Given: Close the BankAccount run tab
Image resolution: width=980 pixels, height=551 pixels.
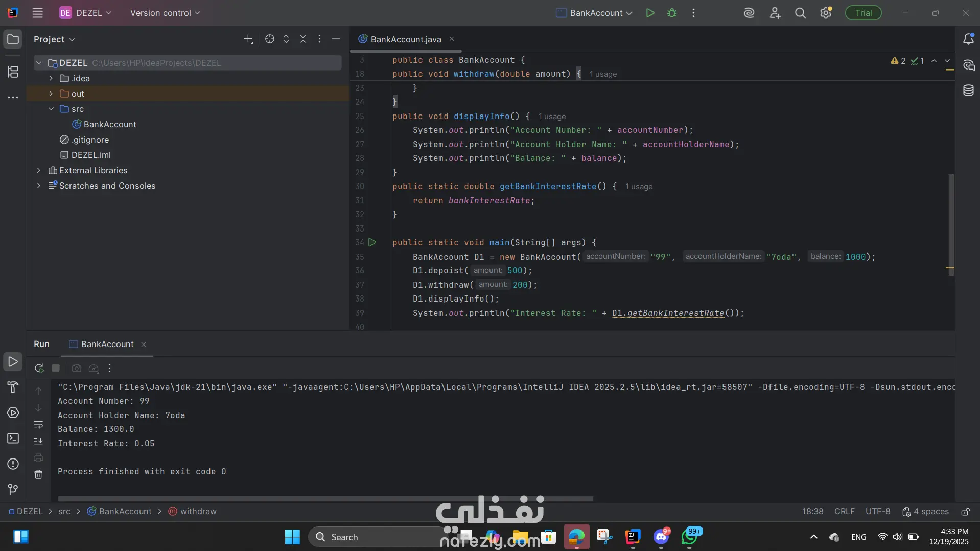Looking at the screenshot, I should [144, 345].
